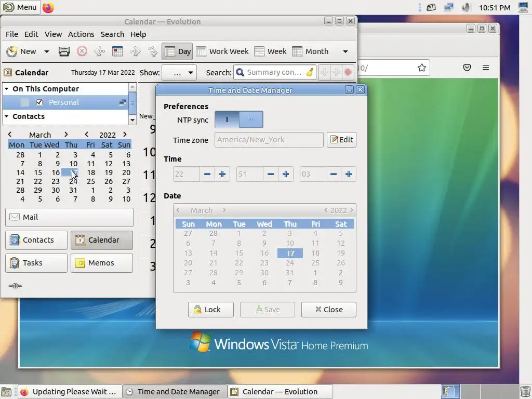Click the New appointment clock icon
The width and height of the screenshot is (532, 399).
coord(12,51)
